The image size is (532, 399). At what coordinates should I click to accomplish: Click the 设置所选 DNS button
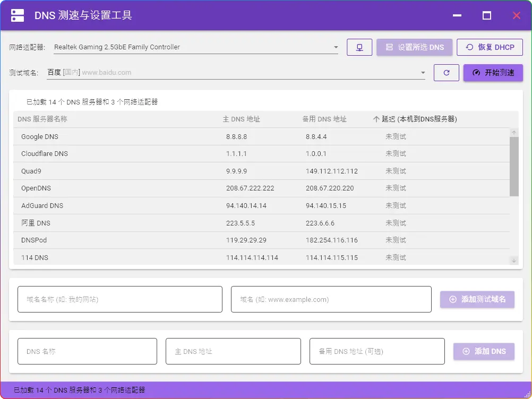[415, 47]
